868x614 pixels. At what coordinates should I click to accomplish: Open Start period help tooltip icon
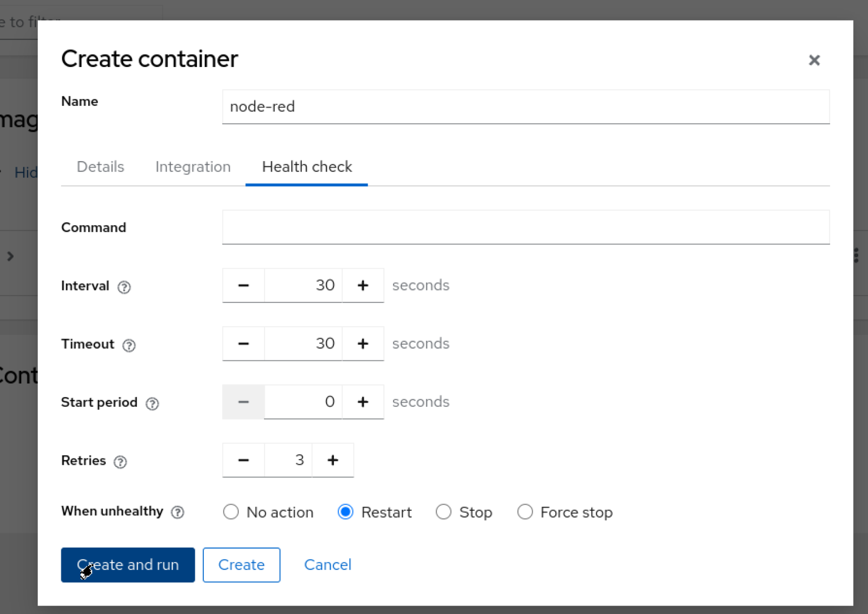pyautogui.click(x=152, y=403)
